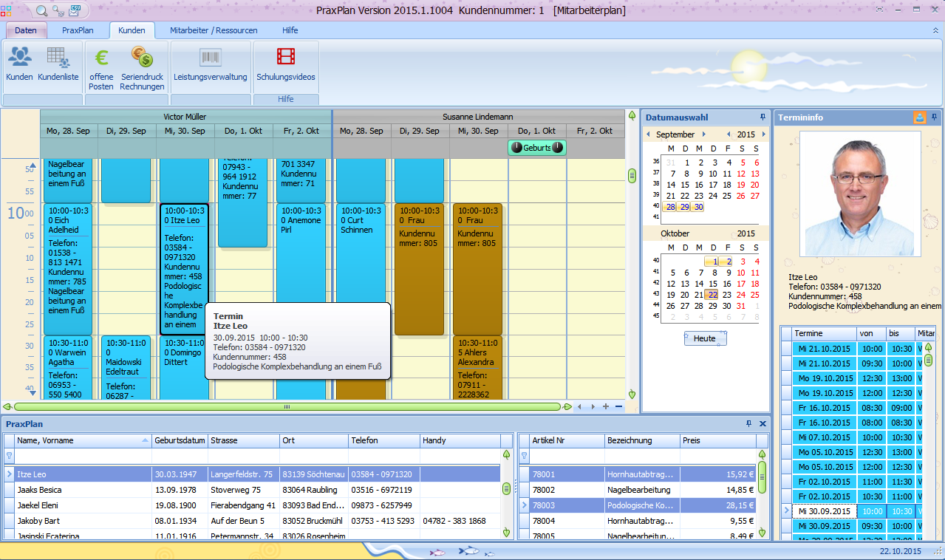
Task: Click the calendar vertical scrollbar thumb
Action: point(632,176)
